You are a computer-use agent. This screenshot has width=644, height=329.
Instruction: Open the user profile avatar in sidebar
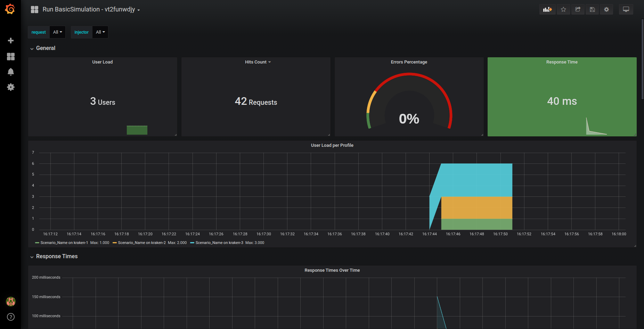(10, 302)
